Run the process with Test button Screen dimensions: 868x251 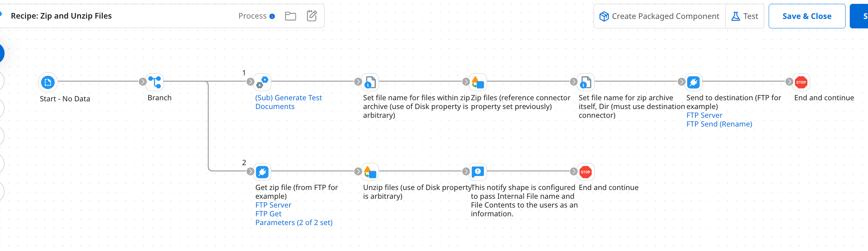(745, 16)
